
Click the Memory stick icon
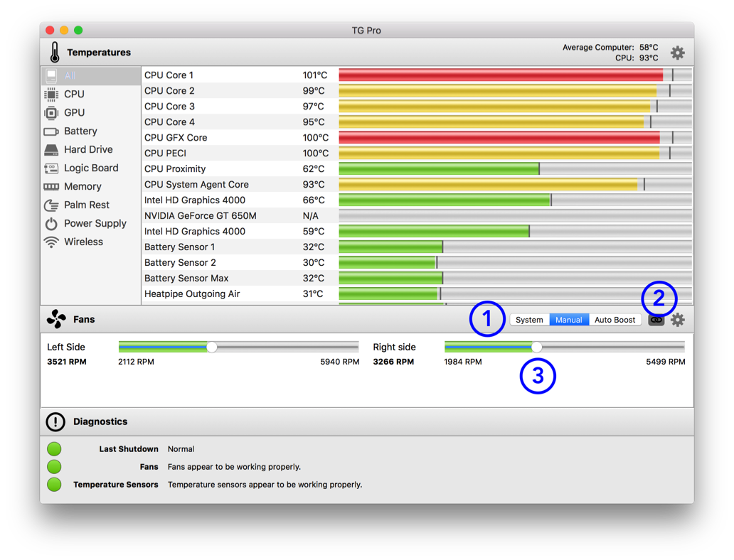[51, 187]
